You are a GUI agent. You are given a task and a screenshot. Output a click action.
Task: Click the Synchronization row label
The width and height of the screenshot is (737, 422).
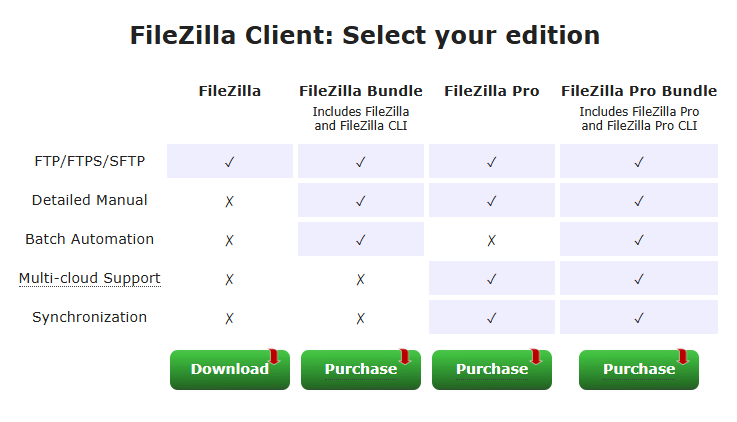click(90, 317)
